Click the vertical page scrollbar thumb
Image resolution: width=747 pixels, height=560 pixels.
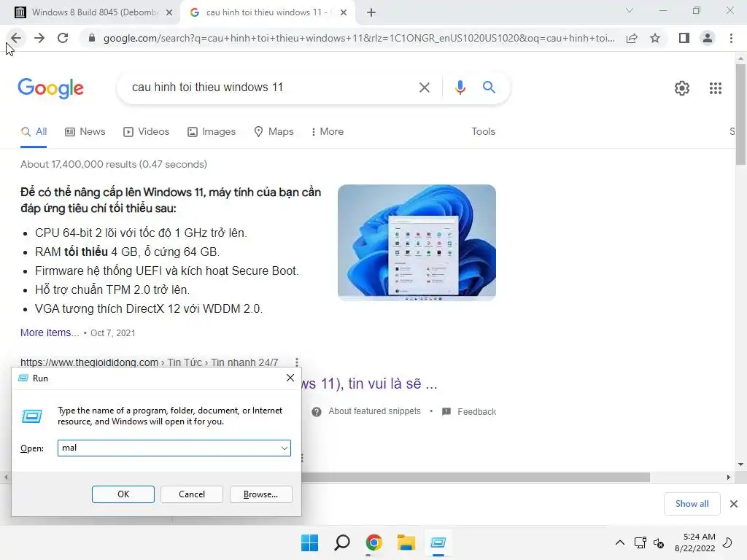point(740,114)
